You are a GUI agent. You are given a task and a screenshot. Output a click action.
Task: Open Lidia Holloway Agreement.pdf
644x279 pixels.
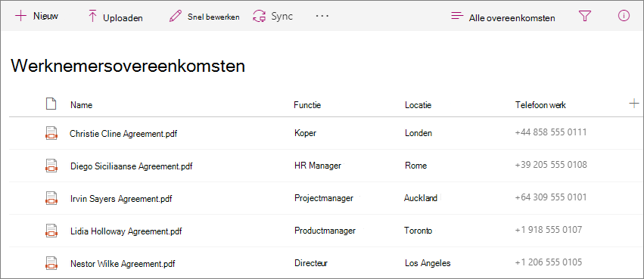pyautogui.click(x=126, y=231)
